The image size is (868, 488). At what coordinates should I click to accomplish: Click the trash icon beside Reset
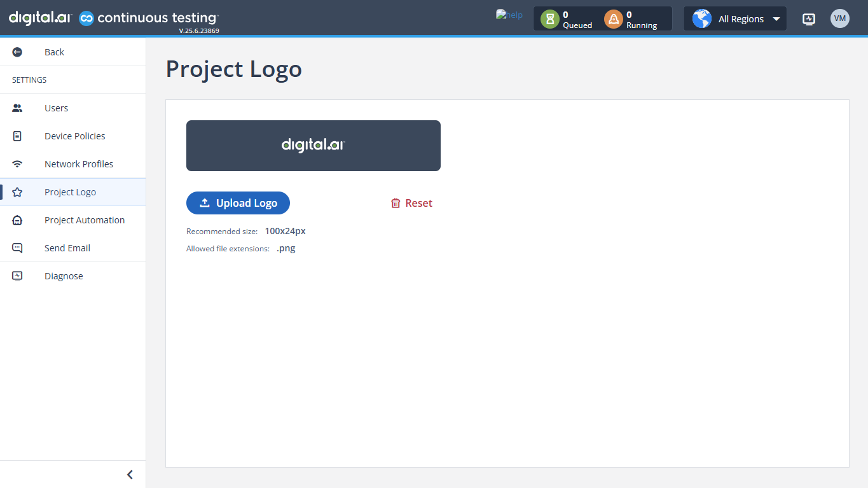click(396, 203)
